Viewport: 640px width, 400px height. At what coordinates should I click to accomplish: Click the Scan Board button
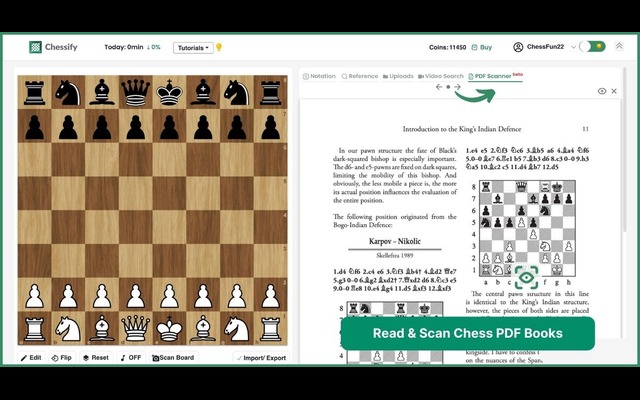tap(173, 358)
